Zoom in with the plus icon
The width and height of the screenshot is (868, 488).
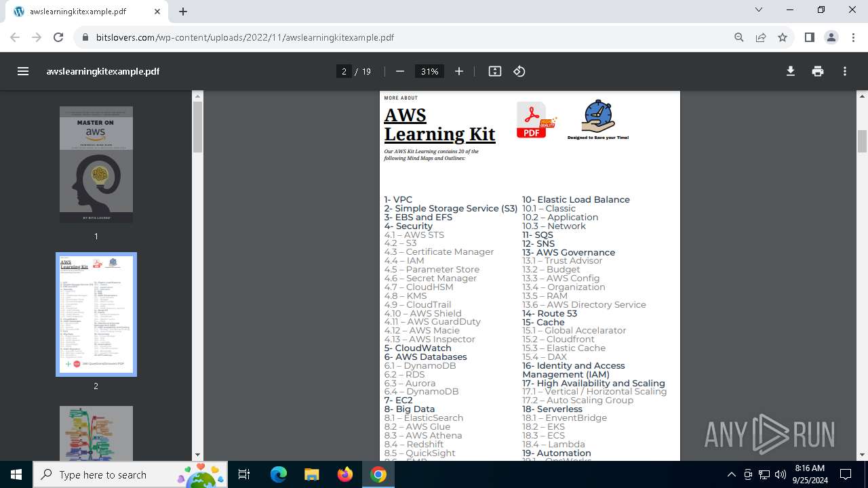[x=459, y=71]
